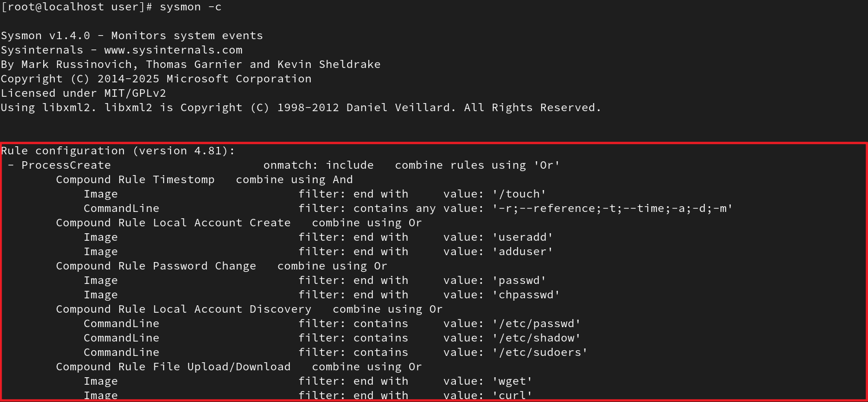The width and height of the screenshot is (868, 402).
Task: Click the '/etc/shadow' value
Action: 537,338
